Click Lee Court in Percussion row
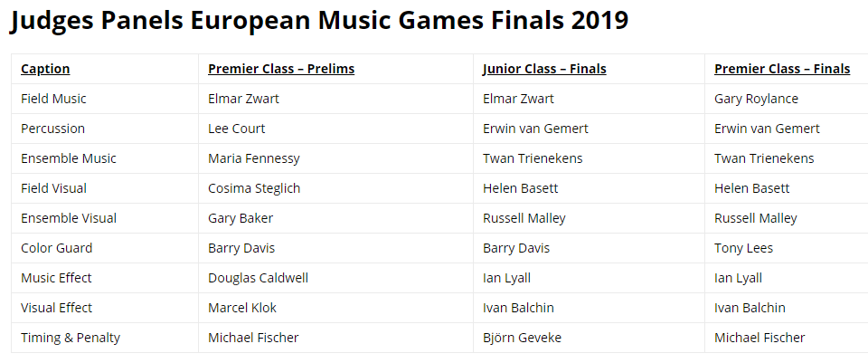The image size is (868, 363). coord(236,129)
